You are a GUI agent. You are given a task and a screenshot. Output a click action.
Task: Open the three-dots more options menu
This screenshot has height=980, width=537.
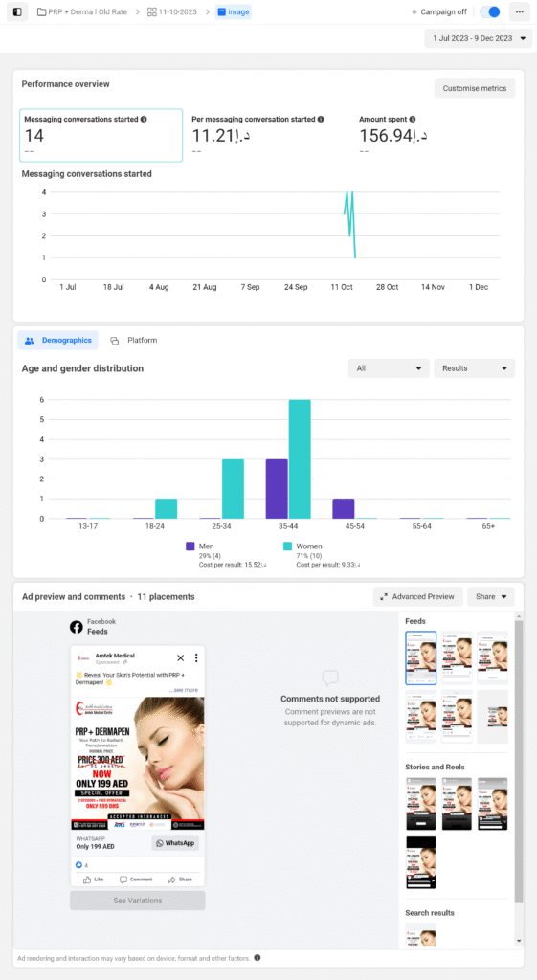520,11
